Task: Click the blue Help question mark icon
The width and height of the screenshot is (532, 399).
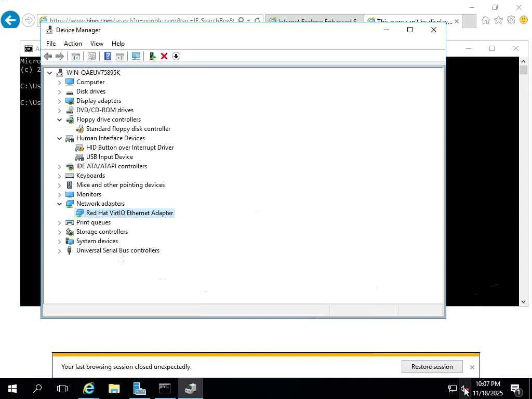Action: click(x=108, y=56)
